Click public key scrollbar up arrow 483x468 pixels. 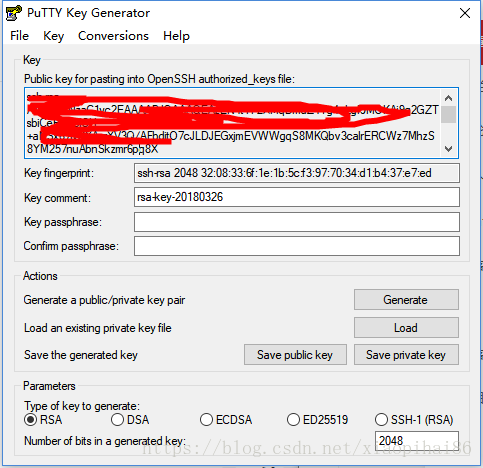point(449,98)
